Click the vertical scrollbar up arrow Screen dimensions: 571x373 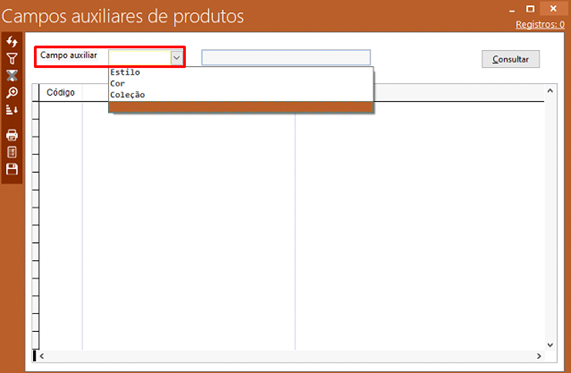[550, 90]
